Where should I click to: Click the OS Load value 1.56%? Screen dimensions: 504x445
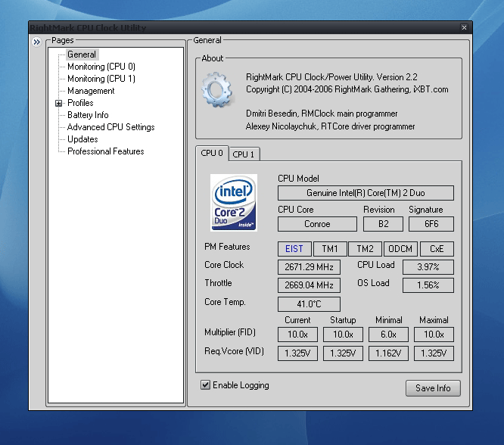[428, 285]
